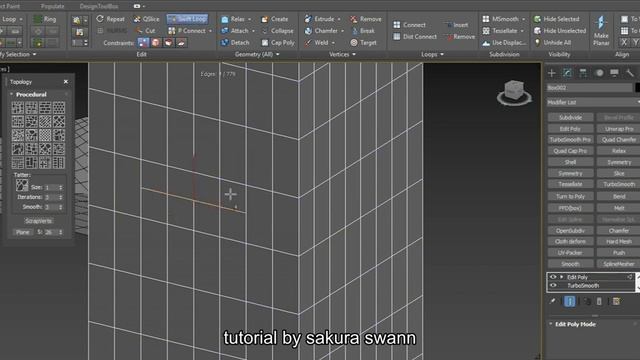The width and height of the screenshot is (640, 360).
Task: Activate the Swift Loop tool
Action: pyautogui.click(x=188, y=19)
